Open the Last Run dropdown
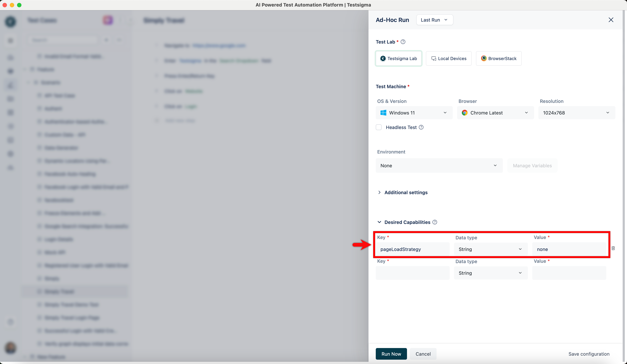 tap(434, 20)
